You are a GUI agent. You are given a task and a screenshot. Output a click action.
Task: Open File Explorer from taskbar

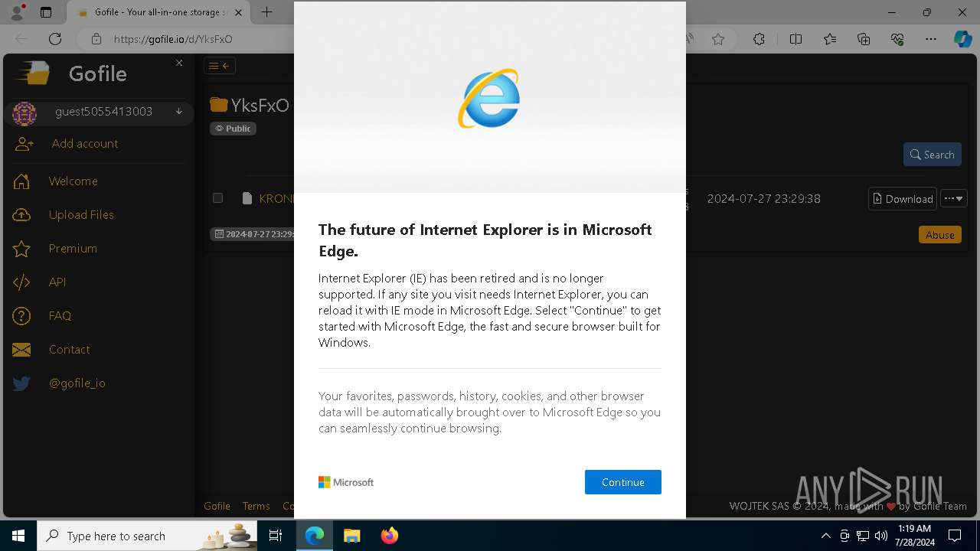[351, 536]
